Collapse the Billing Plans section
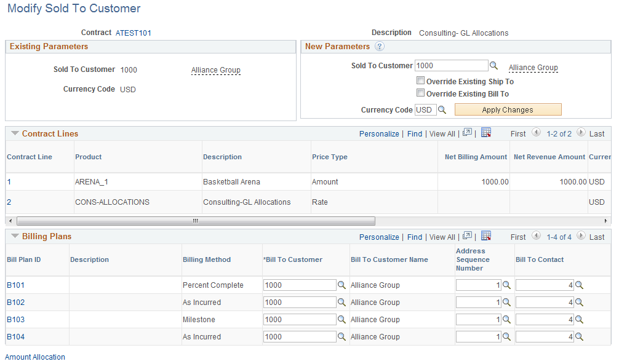The width and height of the screenshot is (619, 364). 15,236
